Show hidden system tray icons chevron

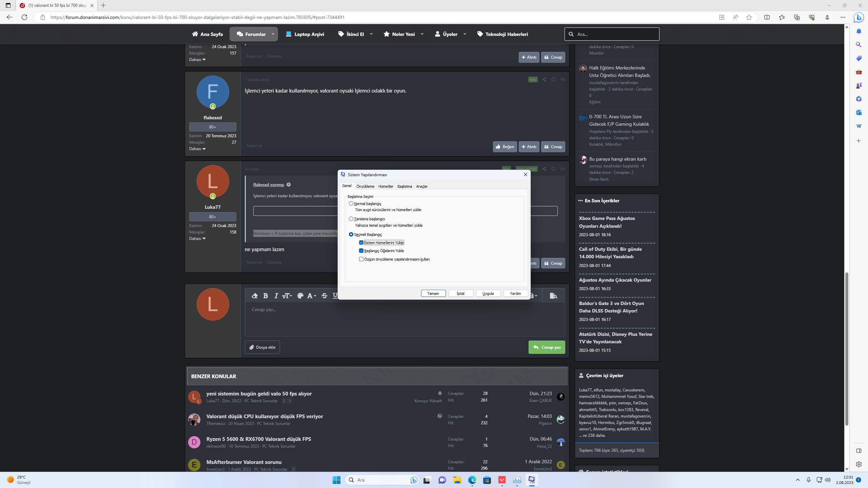tap(797, 480)
